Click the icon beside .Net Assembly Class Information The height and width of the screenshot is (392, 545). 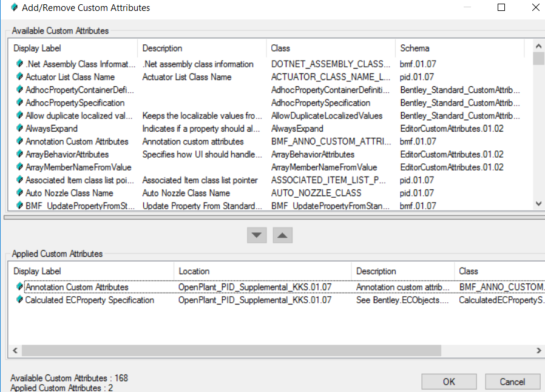pyautogui.click(x=19, y=64)
